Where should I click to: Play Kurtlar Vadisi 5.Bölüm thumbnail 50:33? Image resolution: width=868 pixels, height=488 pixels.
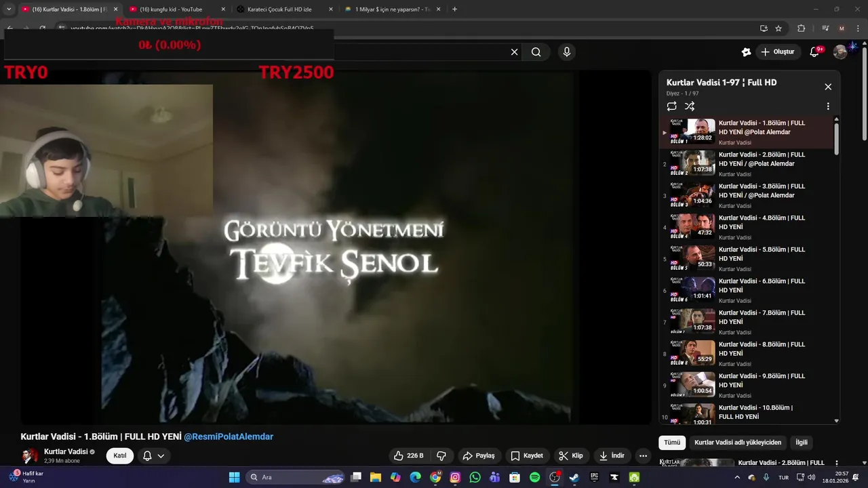(692, 258)
